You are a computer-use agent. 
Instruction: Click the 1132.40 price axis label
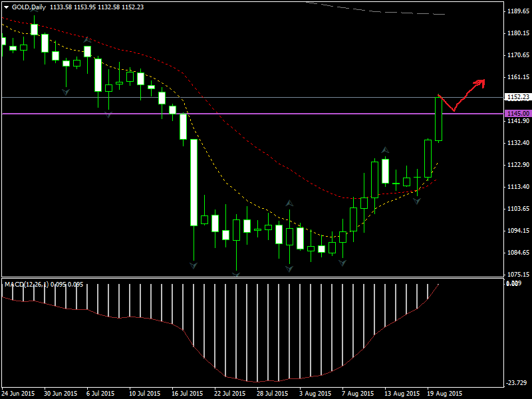click(x=518, y=143)
